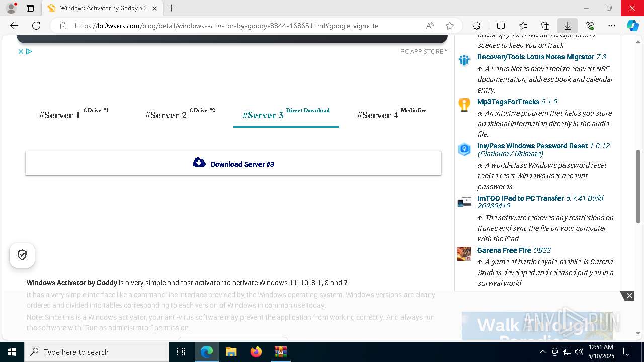The image size is (644, 362).
Task: Click the RecoveryTools Lotus Notes icon
Action: pyautogui.click(x=464, y=60)
